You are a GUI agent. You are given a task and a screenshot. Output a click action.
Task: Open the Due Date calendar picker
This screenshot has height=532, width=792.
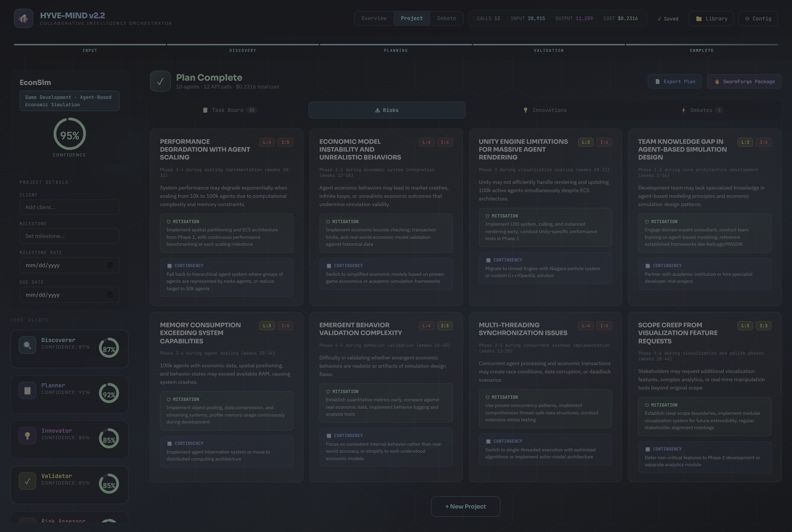tap(110, 295)
